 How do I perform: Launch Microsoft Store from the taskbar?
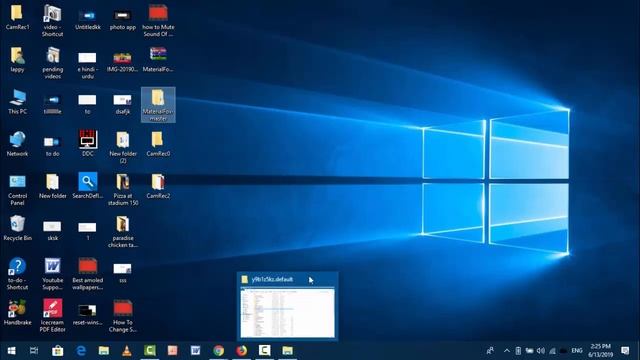click(58, 351)
